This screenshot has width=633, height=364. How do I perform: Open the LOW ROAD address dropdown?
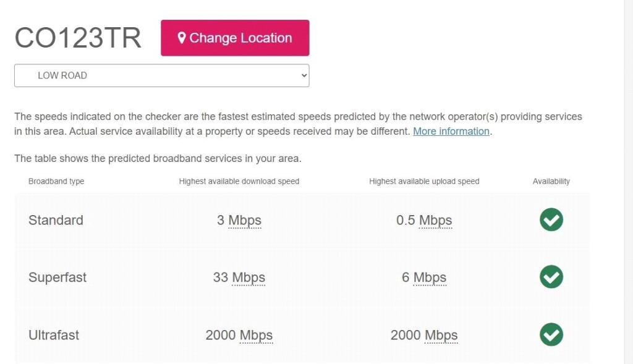click(161, 75)
